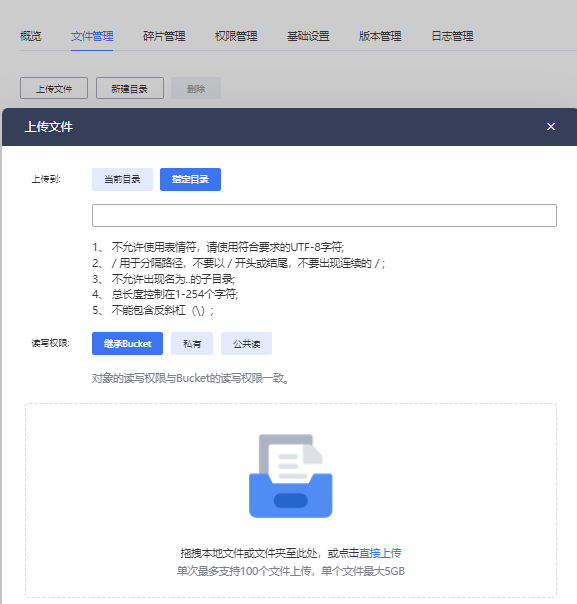
Task: Click the 新建目录 button
Action: [x=130, y=88]
